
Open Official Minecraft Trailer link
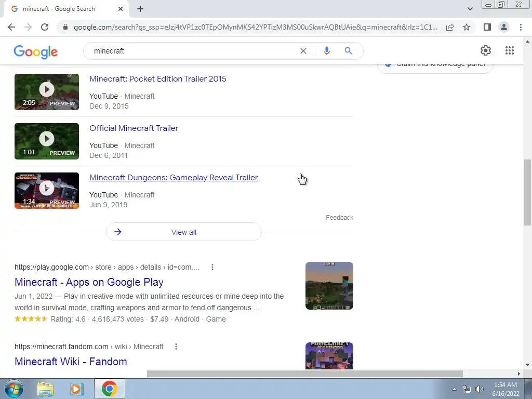pyautogui.click(x=134, y=128)
